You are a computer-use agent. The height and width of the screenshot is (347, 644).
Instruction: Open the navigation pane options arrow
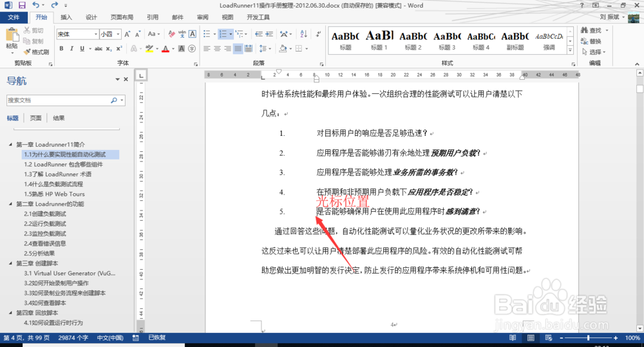coord(117,79)
